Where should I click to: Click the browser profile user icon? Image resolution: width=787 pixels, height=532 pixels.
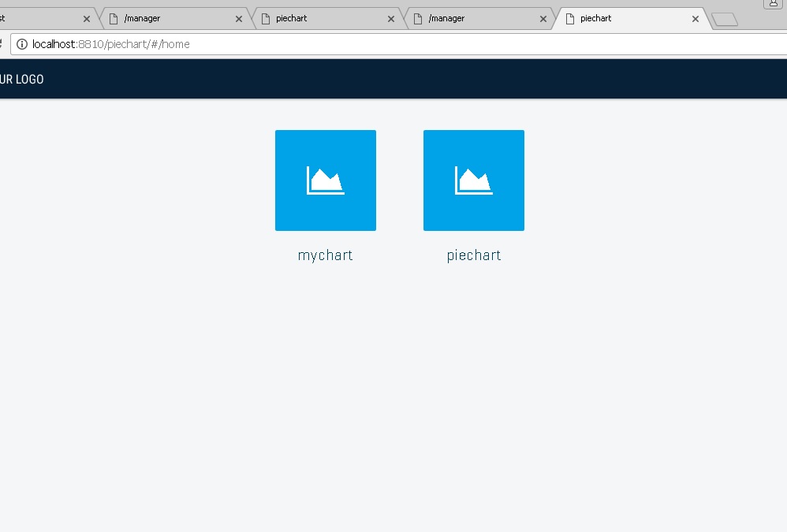click(774, 3)
